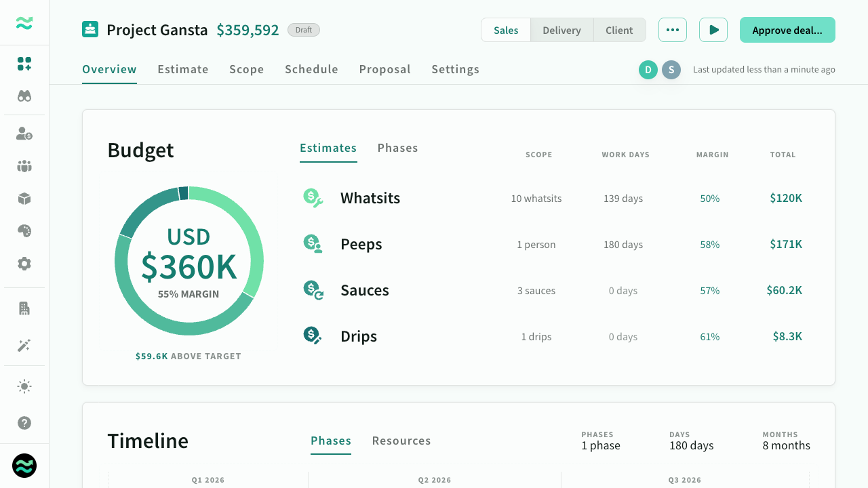Viewport: 868px width, 488px height.
Task: Expand the Approve deal dropdown button
Action: [x=787, y=30]
